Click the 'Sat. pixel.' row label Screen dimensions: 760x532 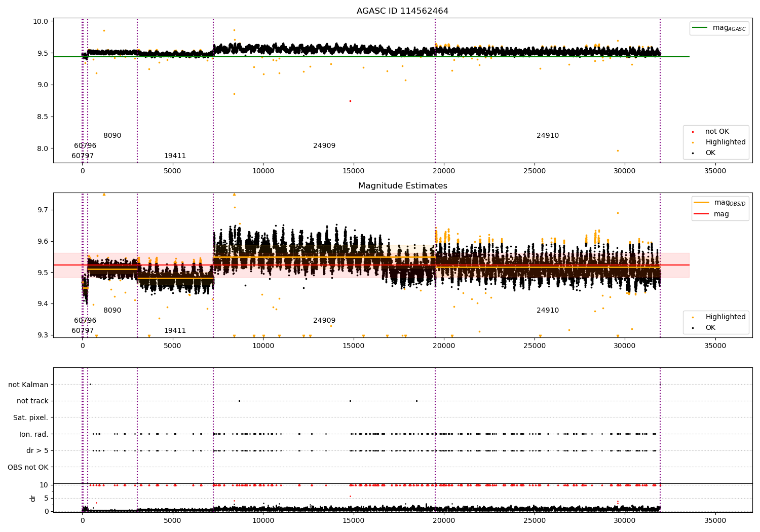click(x=31, y=417)
